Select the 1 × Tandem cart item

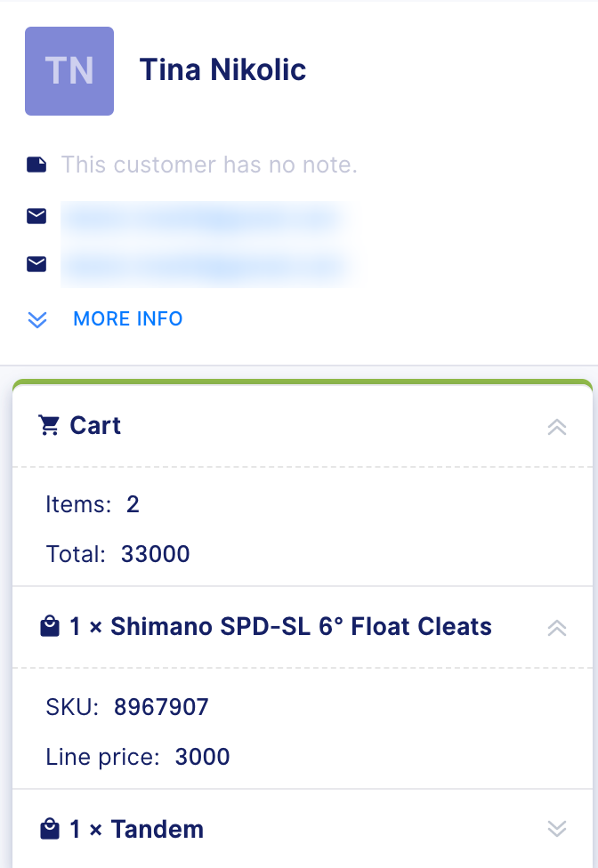(137, 829)
